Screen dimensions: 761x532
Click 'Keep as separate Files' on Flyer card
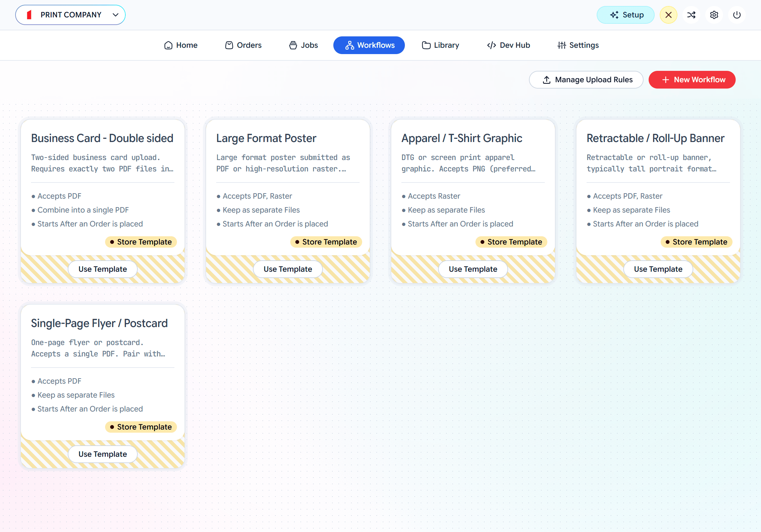76,395
